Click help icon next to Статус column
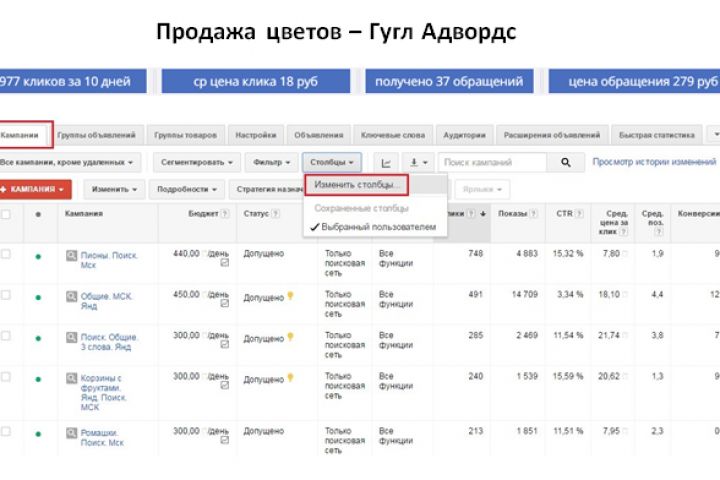The height and width of the screenshot is (480, 720). tap(275, 214)
